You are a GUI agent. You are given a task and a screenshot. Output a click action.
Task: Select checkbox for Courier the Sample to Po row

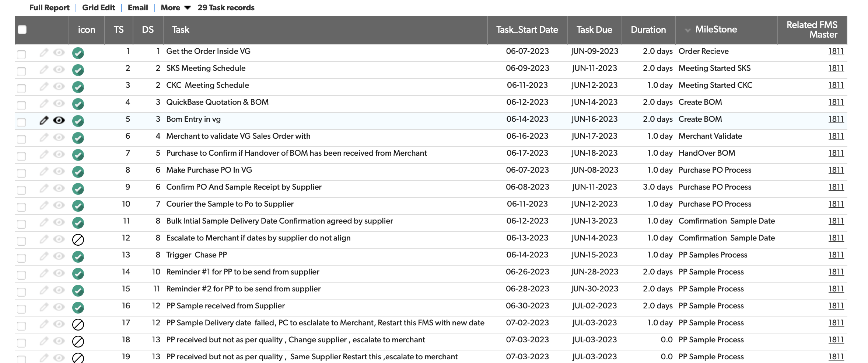pyautogui.click(x=21, y=207)
